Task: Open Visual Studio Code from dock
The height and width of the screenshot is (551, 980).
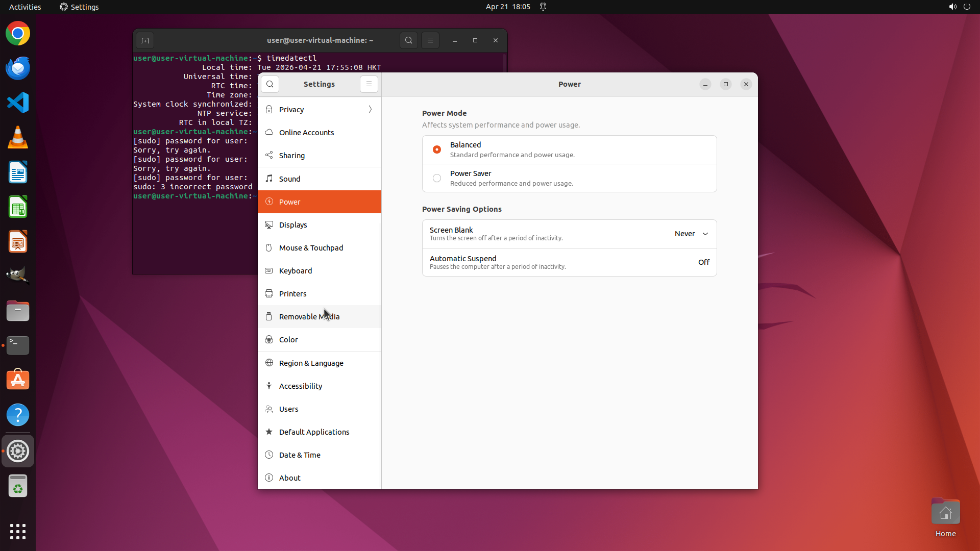Action: click(x=18, y=103)
